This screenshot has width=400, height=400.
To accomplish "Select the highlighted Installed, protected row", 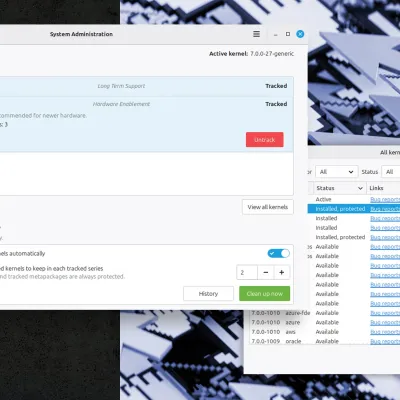I will (x=354, y=209).
